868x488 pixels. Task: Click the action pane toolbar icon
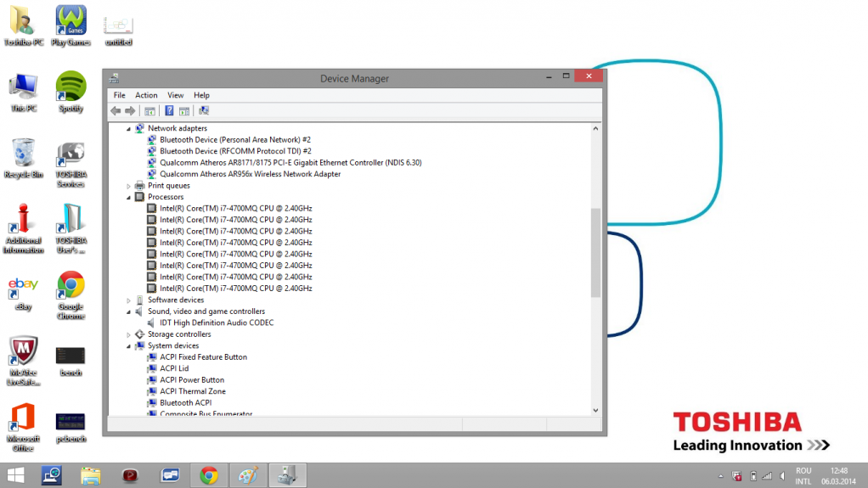click(x=184, y=110)
